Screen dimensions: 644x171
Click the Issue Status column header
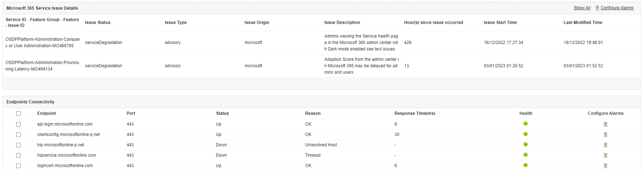(x=98, y=23)
